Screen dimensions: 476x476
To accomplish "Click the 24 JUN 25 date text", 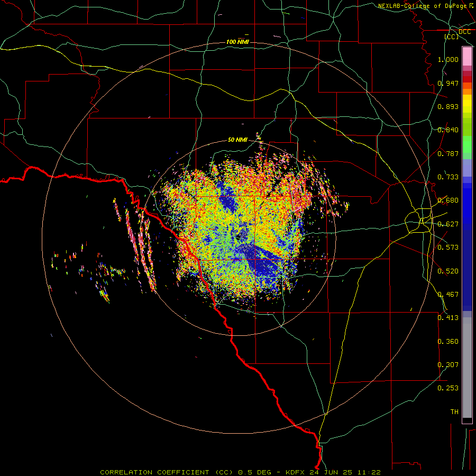I will coord(331,472).
